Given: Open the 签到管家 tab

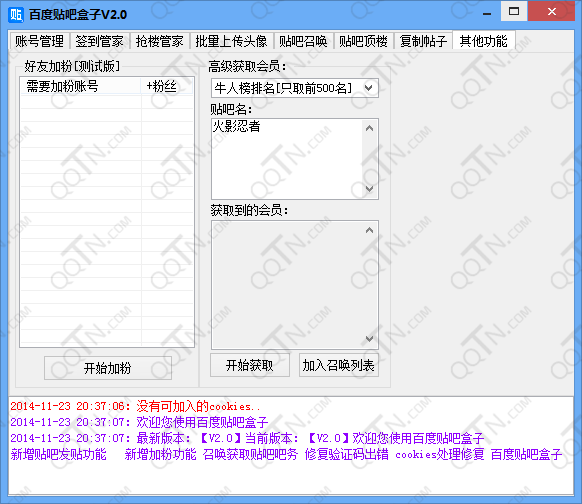Looking at the screenshot, I should pos(99,41).
